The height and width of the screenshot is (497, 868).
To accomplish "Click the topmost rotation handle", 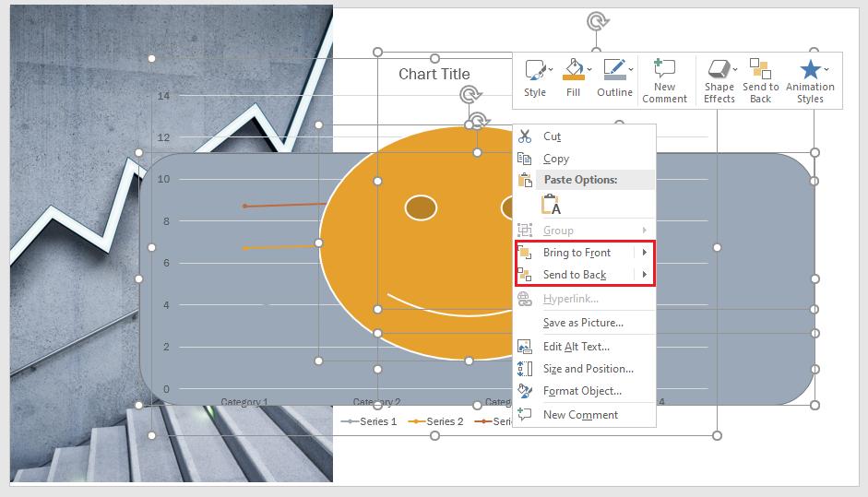I will 598,21.
